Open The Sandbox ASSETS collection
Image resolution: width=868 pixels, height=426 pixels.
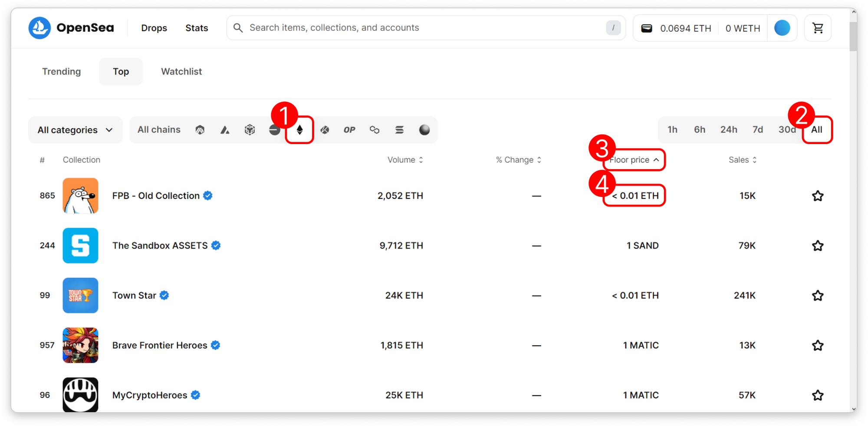[x=160, y=246]
